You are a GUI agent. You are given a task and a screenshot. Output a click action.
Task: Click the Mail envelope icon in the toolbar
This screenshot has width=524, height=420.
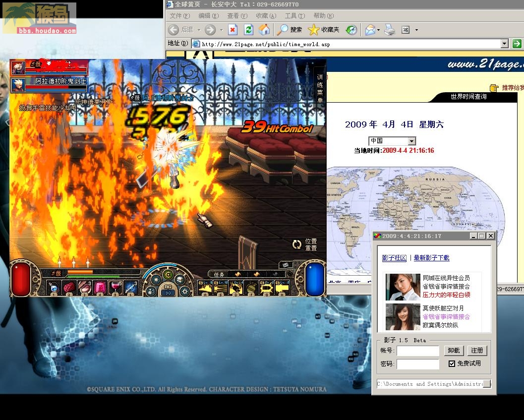pyautogui.click(x=370, y=30)
